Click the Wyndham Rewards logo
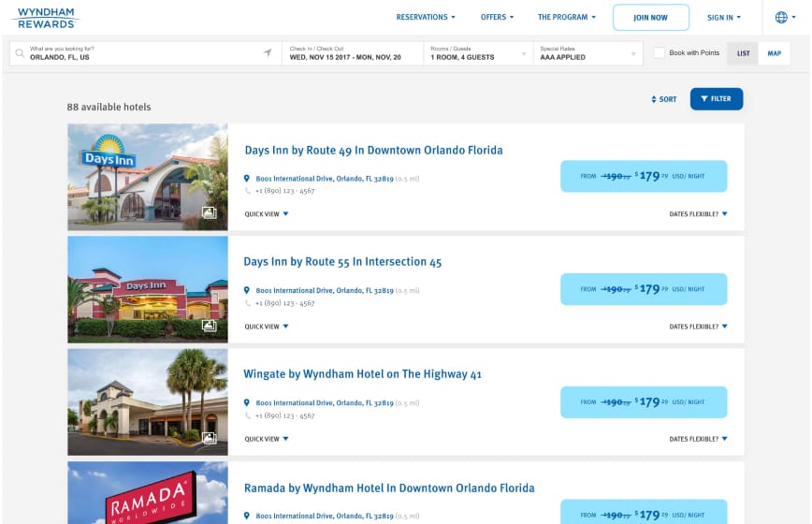Viewport: 812px width, 524px height. [45, 17]
